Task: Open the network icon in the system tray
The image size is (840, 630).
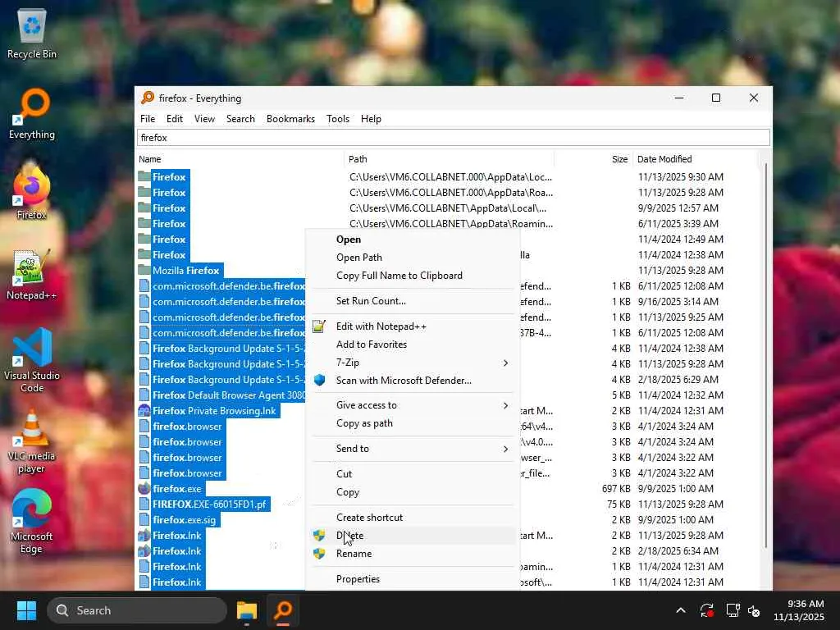Action: (x=733, y=610)
